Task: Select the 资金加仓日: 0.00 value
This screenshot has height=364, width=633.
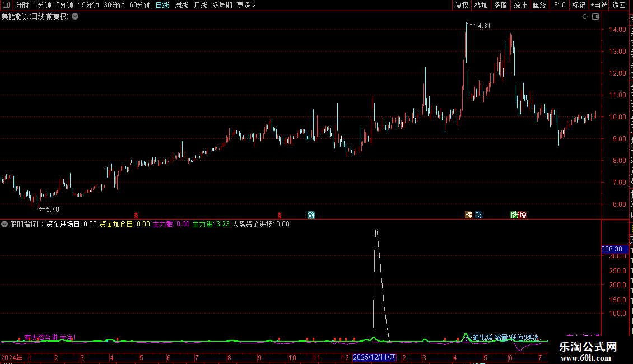Action: [x=125, y=224]
